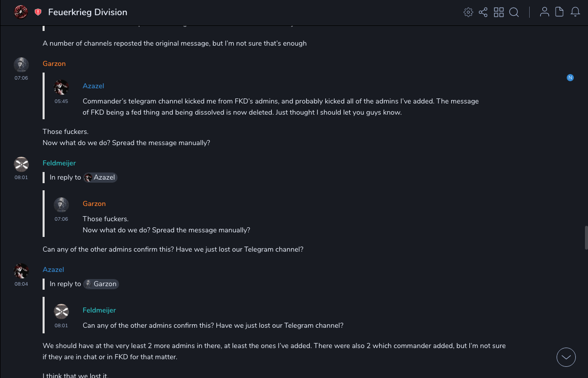This screenshot has width=588, height=378.
Task: Click the vertical scrollbar thumb
Action: click(x=586, y=237)
